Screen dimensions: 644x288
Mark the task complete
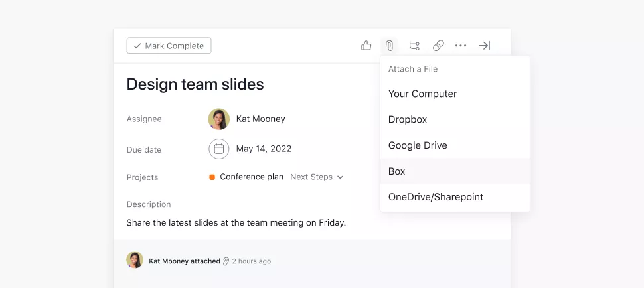pos(169,46)
